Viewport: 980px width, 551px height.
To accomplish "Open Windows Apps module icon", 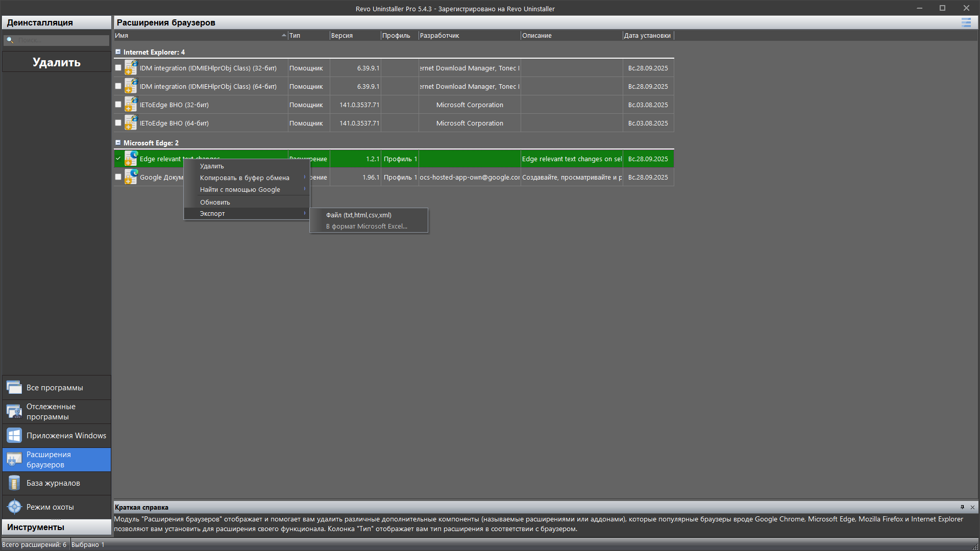I will [x=14, y=436].
